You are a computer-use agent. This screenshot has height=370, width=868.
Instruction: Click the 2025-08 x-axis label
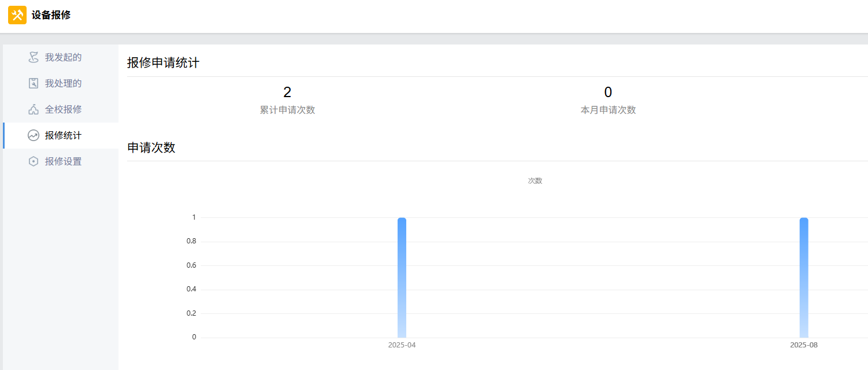pyautogui.click(x=804, y=345)
